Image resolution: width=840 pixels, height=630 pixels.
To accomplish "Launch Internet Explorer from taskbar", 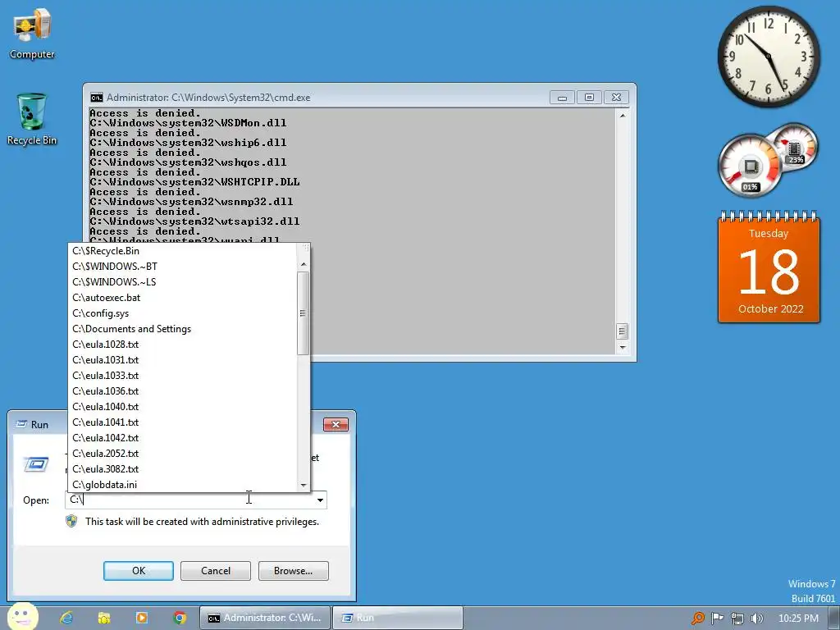I will pos(66,618).
